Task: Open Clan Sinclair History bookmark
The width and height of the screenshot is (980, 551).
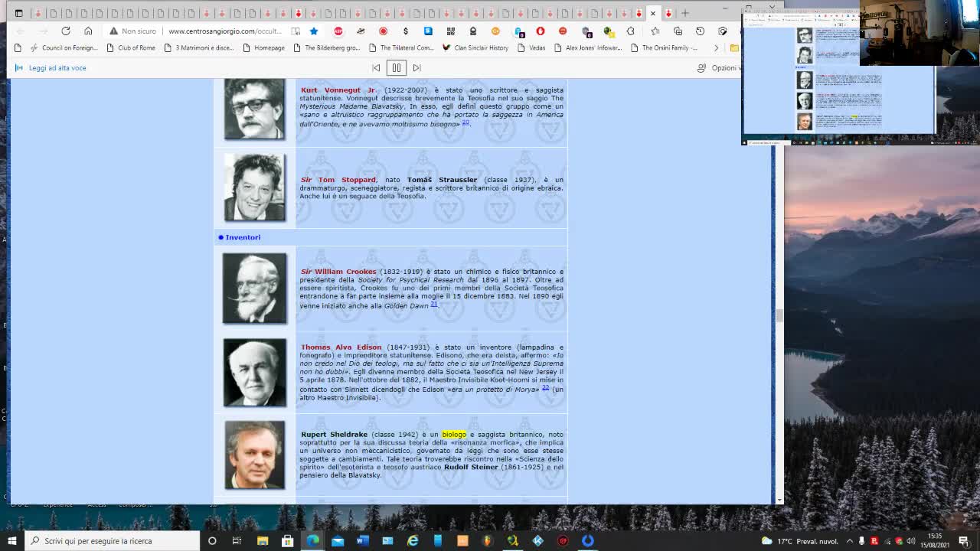Action: click(475, 47)
